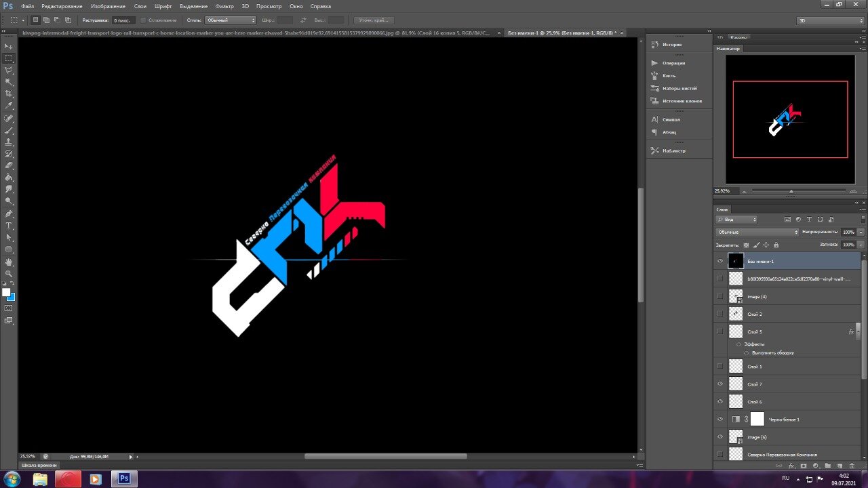Select the Crop tool

[x=9, y=94]
